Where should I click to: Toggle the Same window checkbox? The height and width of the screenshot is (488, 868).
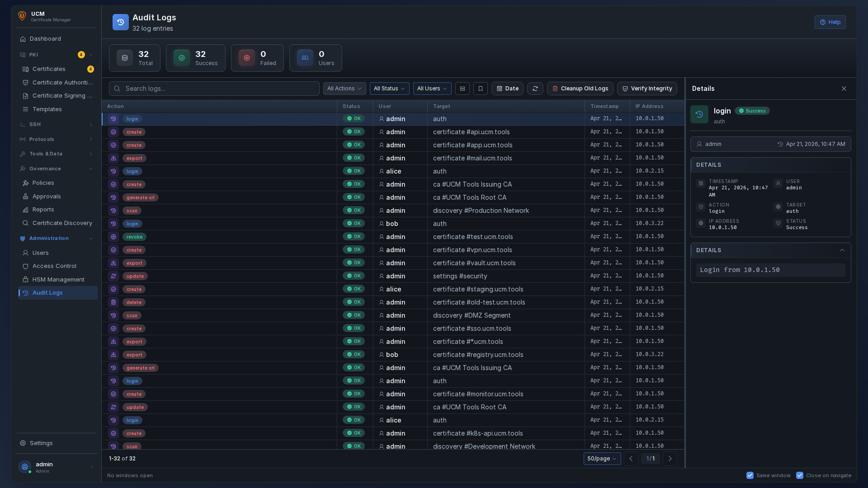750,475
